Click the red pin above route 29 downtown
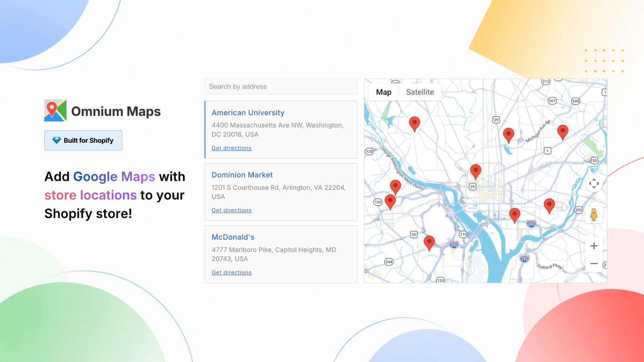Screen dimensions: 644x362 476,172
